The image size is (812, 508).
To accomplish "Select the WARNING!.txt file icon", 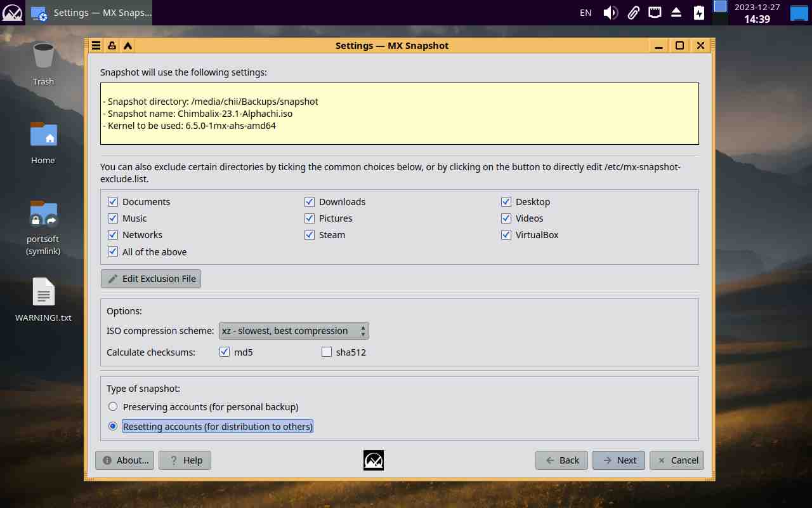I will click(43, 300).
